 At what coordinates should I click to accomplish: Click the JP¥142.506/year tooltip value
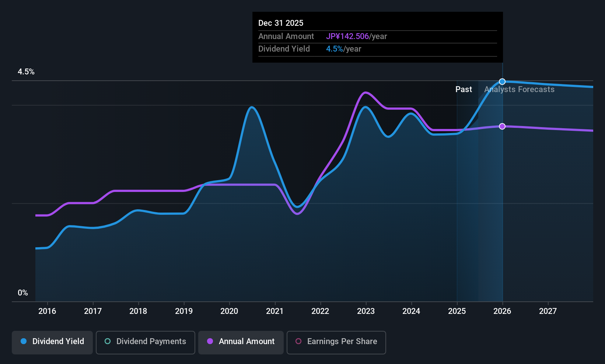356,36
